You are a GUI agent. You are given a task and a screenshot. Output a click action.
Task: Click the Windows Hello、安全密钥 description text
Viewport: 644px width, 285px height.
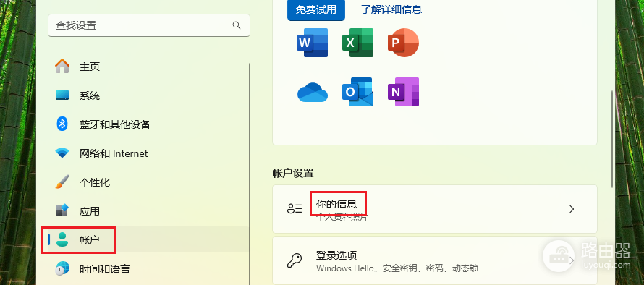coord(397,268)
